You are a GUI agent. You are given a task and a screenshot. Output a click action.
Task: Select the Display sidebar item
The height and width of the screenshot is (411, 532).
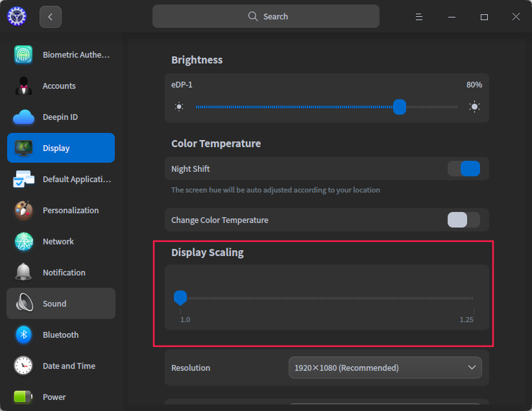point(61,148)
